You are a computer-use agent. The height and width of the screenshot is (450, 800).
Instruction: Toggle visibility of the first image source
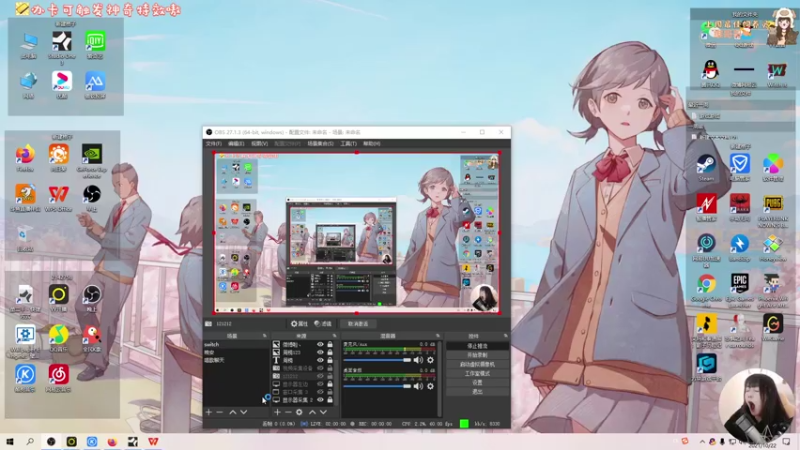coord(320,344)
